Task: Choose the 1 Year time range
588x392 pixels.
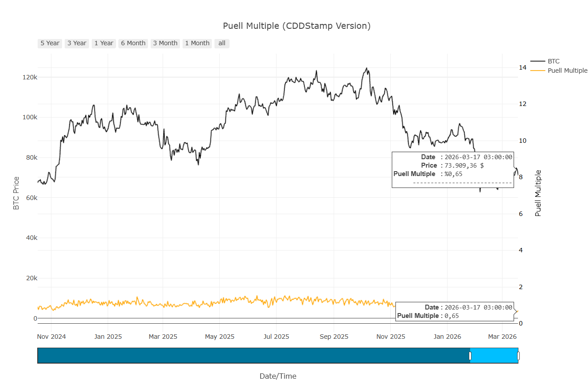Action: pos(104,43)
